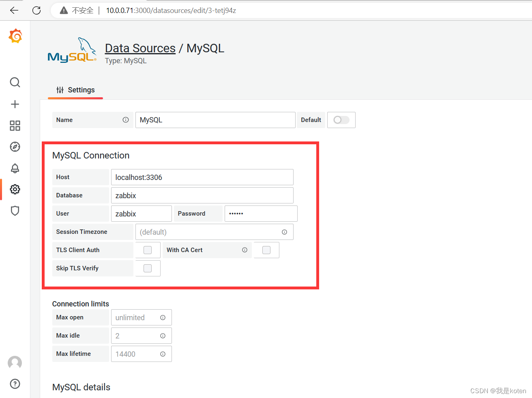Open the Explore compass icon
The height and width of the screenshot is (398, 532).
click(15, 147)
